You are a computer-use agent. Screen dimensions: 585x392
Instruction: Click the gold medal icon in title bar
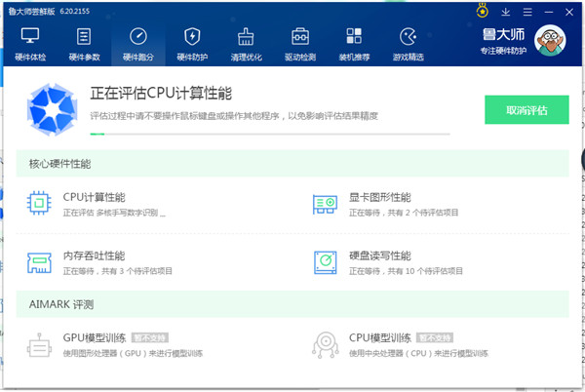point(482,11)
